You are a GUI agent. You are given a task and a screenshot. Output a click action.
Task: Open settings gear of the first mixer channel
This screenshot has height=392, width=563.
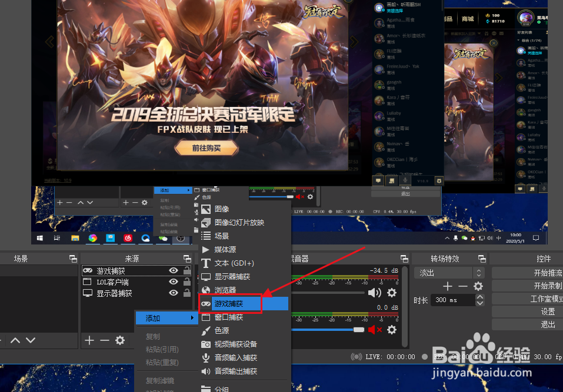click(x=392, y=293)
